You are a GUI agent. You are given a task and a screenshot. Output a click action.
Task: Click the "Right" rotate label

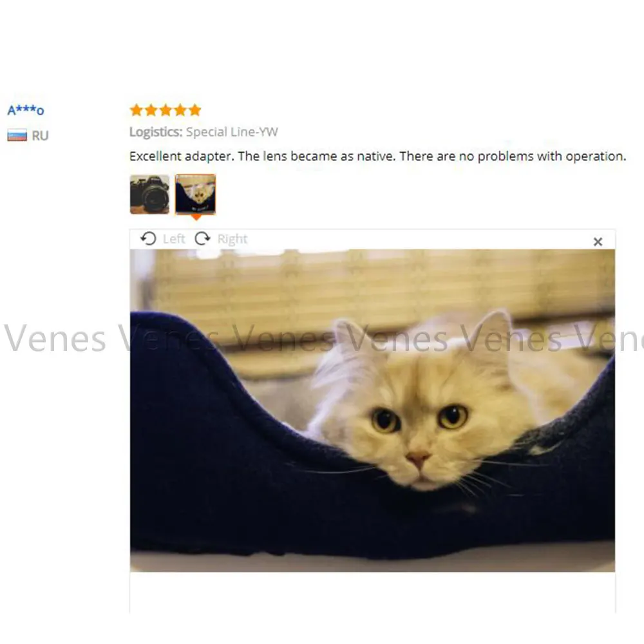[x=232, y=239]
